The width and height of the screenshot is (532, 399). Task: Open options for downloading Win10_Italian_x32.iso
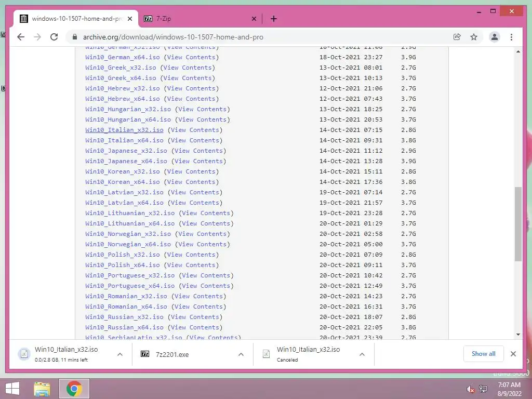click(x=120, y=354)
